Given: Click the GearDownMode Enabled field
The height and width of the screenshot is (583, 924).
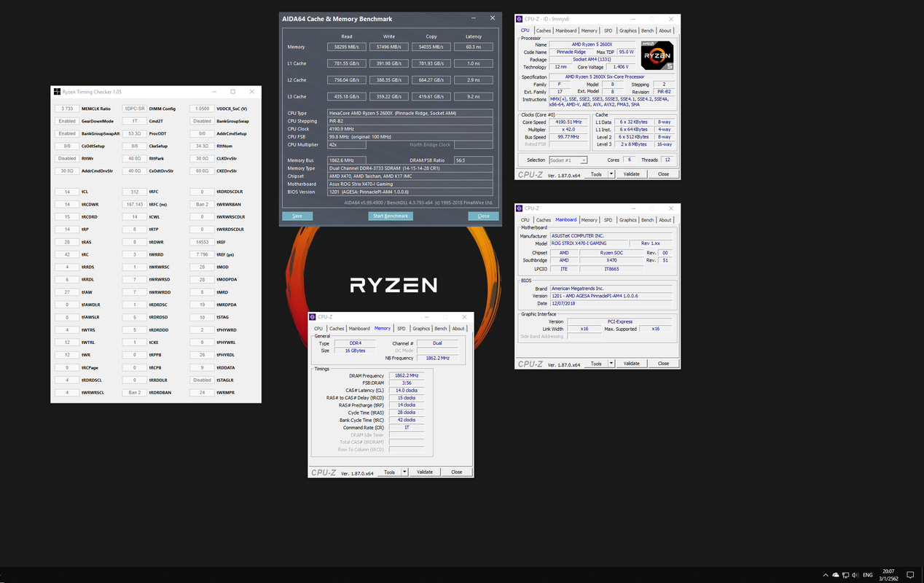Looking at the screenshot, I should click(x=67, y=121).
